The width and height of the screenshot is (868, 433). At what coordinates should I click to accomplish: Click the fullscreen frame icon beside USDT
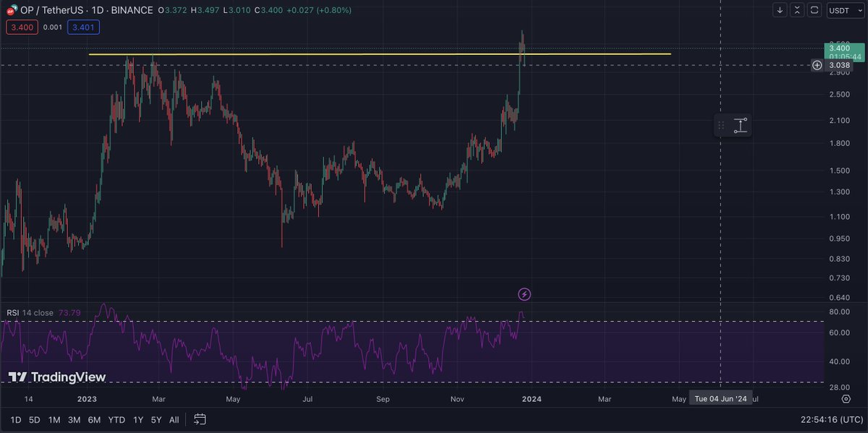(x=814, y=10)
